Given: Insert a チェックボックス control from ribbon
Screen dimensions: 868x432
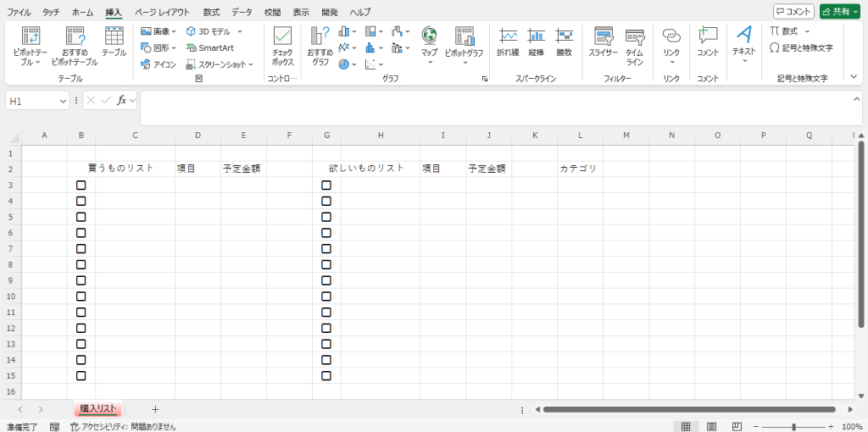Looking at the screenshot, I should click(x=282, y=36).
